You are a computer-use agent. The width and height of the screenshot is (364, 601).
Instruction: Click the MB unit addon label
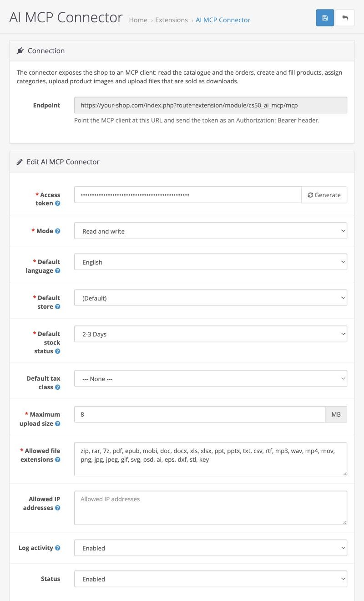tap(336, 414)
